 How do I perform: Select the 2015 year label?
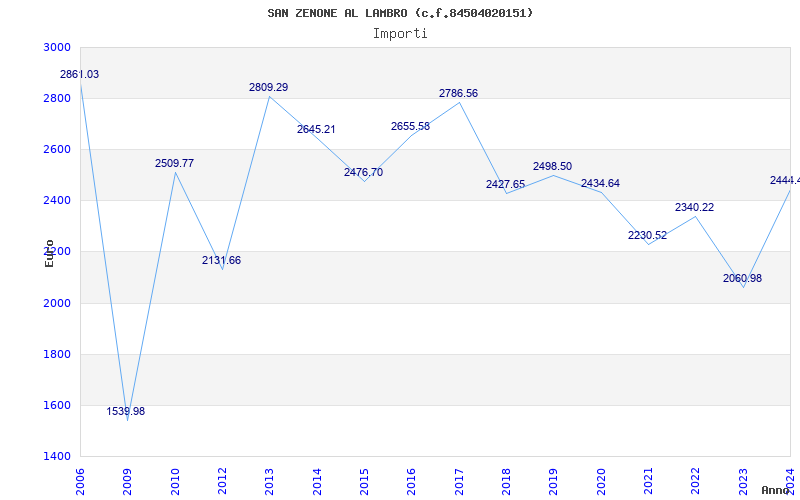click(364, 481)
